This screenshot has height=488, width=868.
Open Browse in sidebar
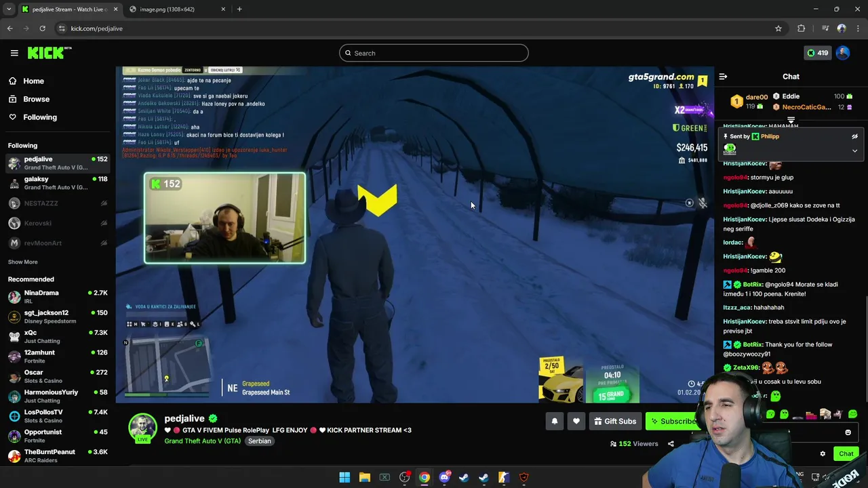coord(36,99)
